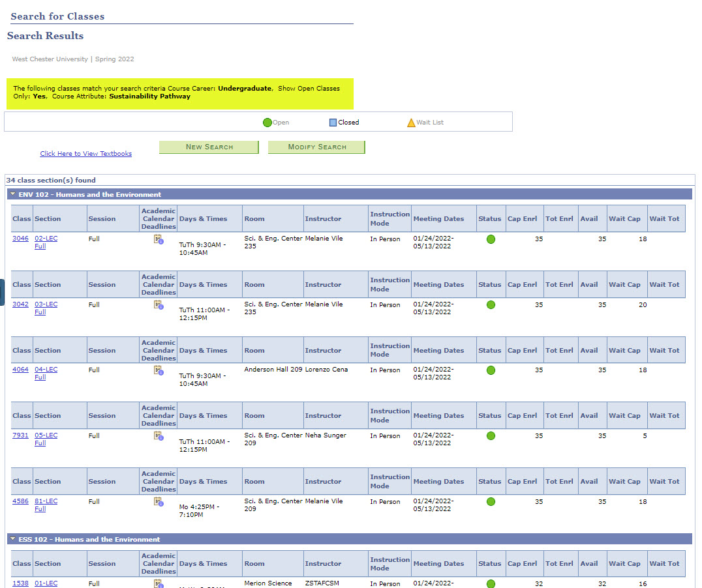This screenshot has width=702, height=588.
Task: Open class number 3046 link
Action: tap(20, 239)
